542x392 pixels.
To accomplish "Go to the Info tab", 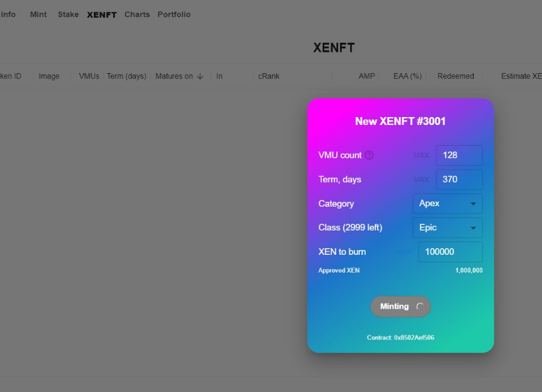I will [x=8, y=15].
